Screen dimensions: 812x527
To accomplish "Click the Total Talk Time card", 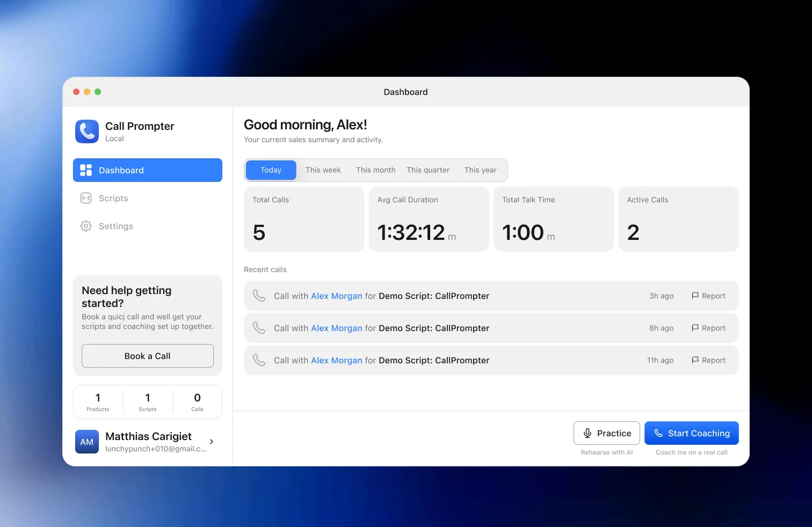I will tap(554, 219).
